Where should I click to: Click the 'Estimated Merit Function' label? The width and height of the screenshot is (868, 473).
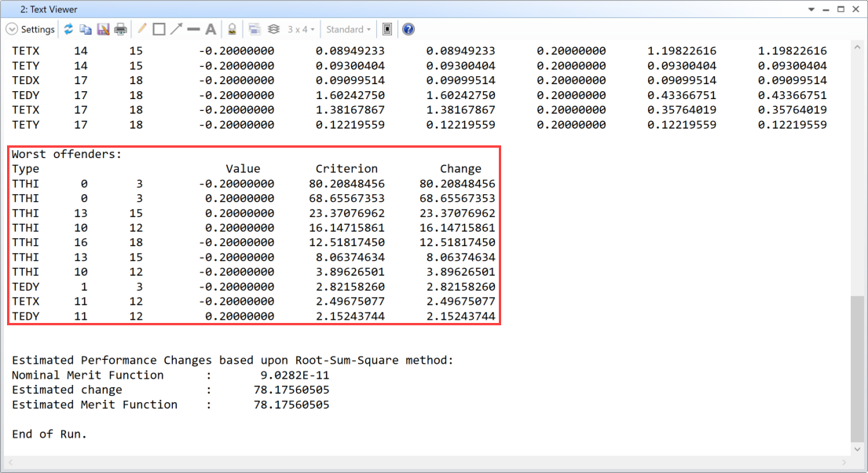point(95,405)
